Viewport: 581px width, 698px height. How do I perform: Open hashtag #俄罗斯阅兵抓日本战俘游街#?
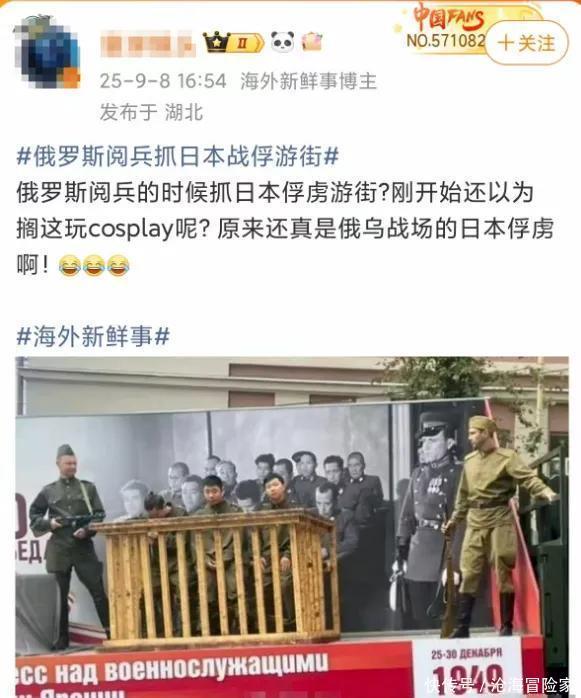[x=178, y=157]
